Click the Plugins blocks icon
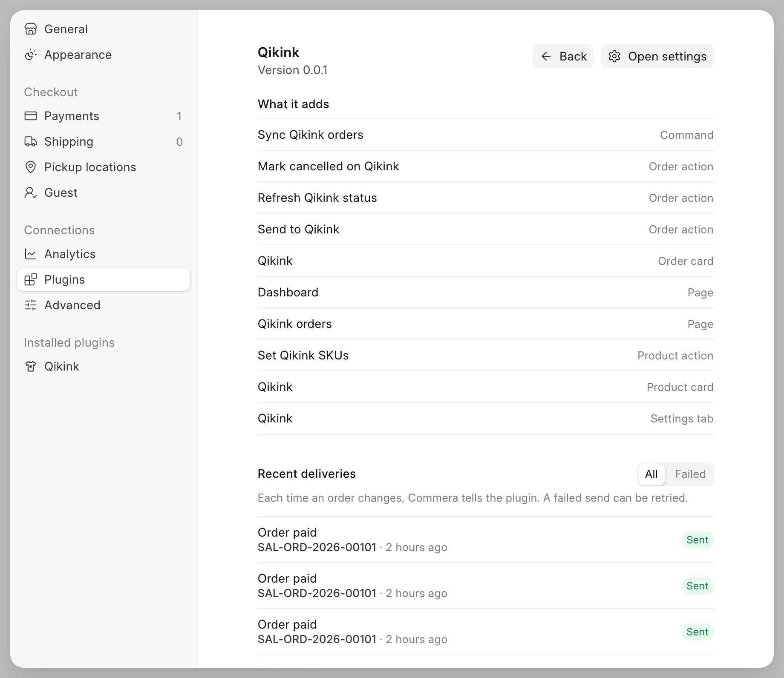784x678 pixels. [x=31, y=279]
